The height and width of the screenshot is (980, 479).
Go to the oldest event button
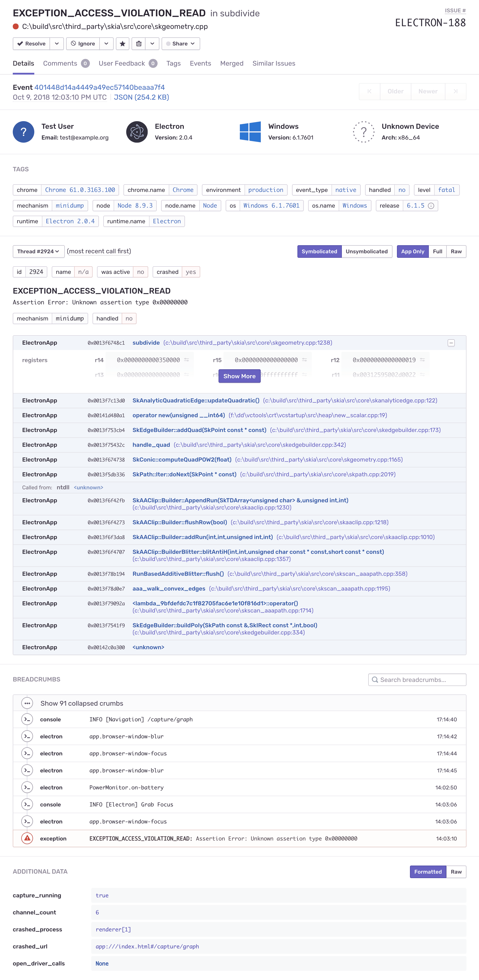click(369, 92)
